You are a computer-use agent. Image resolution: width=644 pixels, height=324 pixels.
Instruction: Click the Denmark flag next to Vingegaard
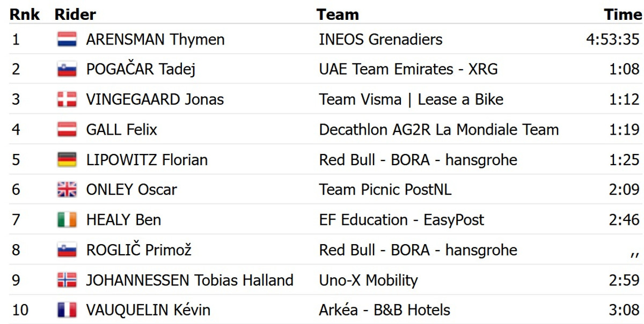67,100
